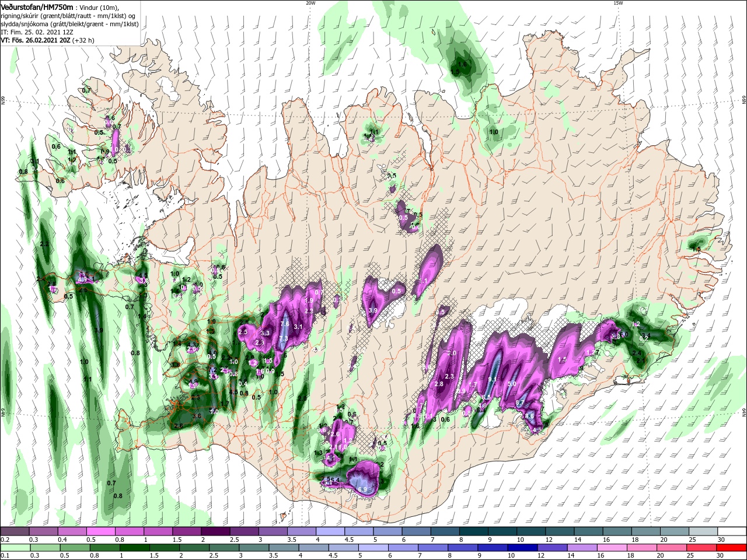This screenshot has height=560, width=747.
Task: Click the '3.6' value in southwest
Action: pos(197,416)
